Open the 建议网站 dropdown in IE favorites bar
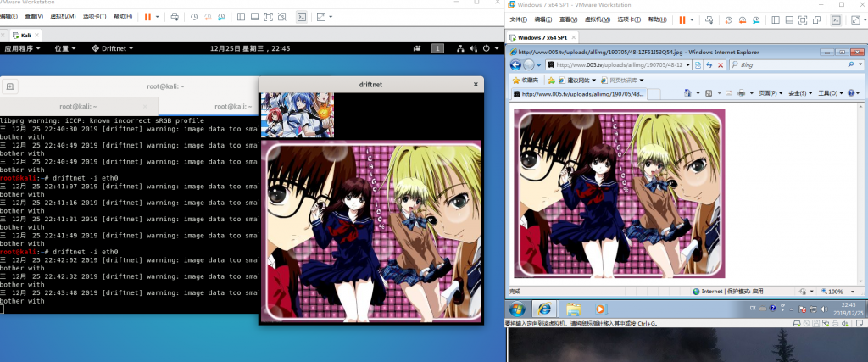868x362 pixels. [x=578, y=81]
